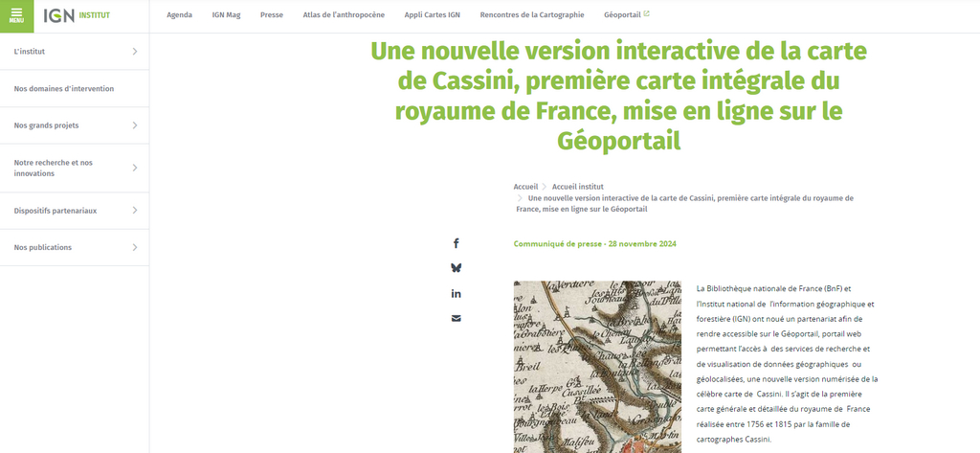Open Atlas de l'anthropocène link
Viewport: 980px width, 453px height.
344,15
